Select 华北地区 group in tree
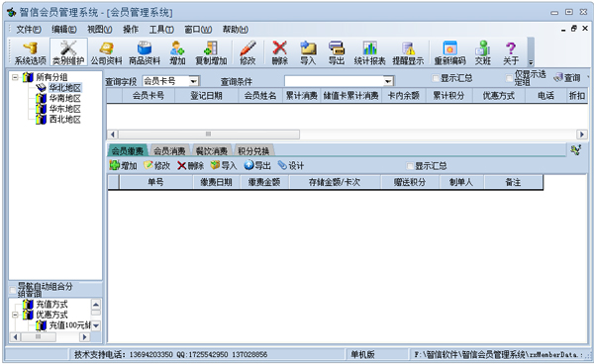Image resolution: width=594 pixels, height=364 pixels. point(64,88)
